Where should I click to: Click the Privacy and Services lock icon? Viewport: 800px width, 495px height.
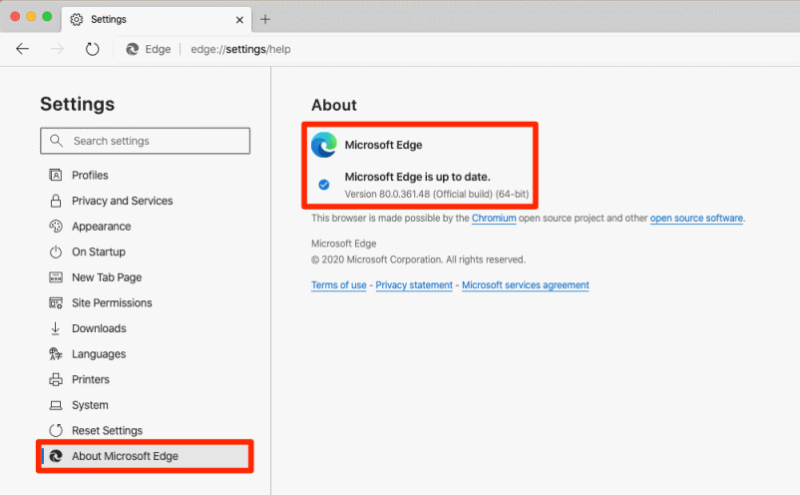click(56, 201)
